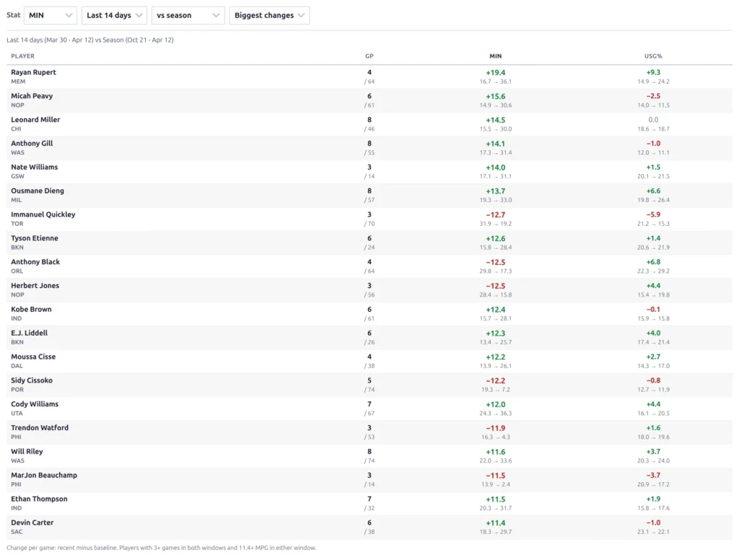Click Ousmane Dieng player name
This screenshot has width=739, height=560.
(38, 191)
